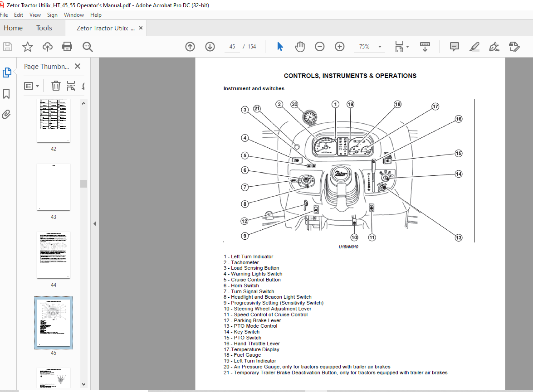Screen dimensions: 533x392
Task: Collapse the navigation pane arrow
Action: click(x=95, y=223)
